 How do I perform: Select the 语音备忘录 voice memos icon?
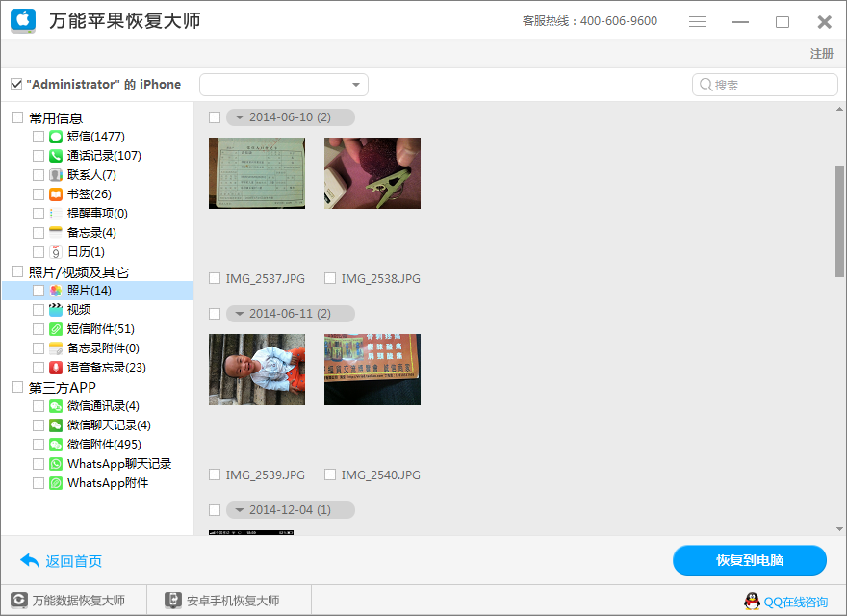54,367
